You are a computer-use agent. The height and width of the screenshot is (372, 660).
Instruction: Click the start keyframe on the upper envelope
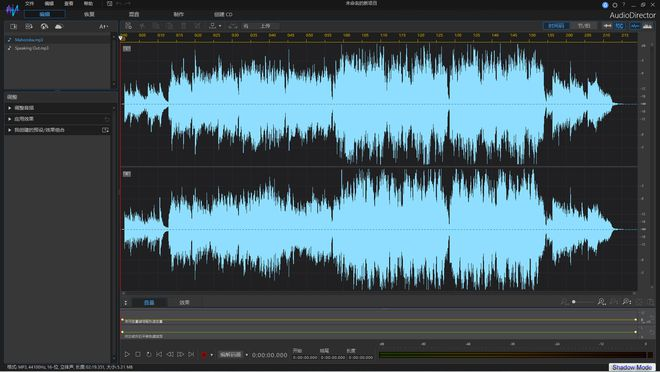pyautogui.click(x=122, y=319)
